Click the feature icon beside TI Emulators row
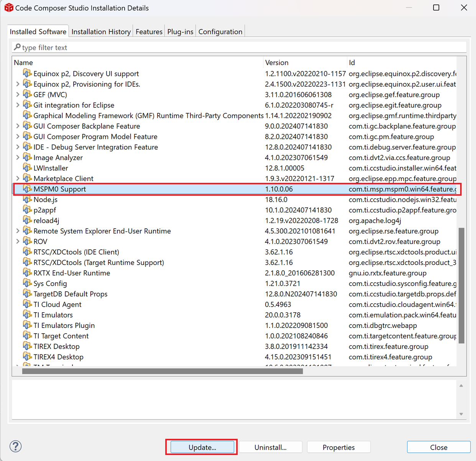The image size is (476, 461). [x=27, y=315]
